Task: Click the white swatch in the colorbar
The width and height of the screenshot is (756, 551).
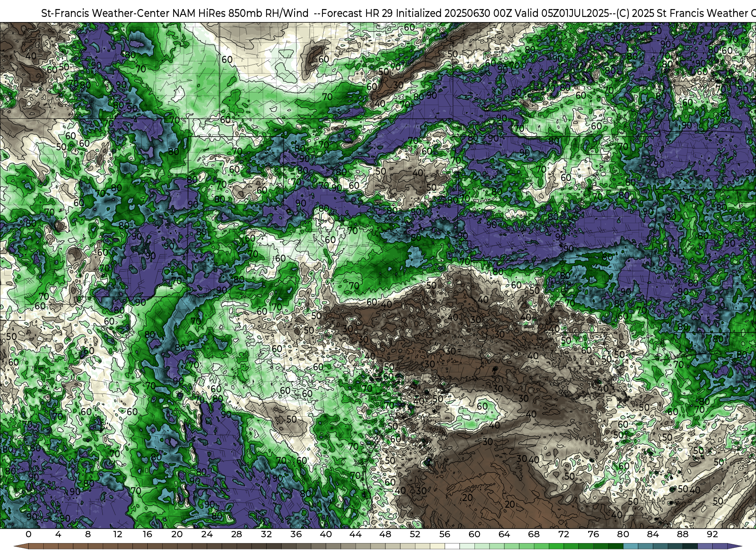Action: pyautogui.click(x=452, y=546)
